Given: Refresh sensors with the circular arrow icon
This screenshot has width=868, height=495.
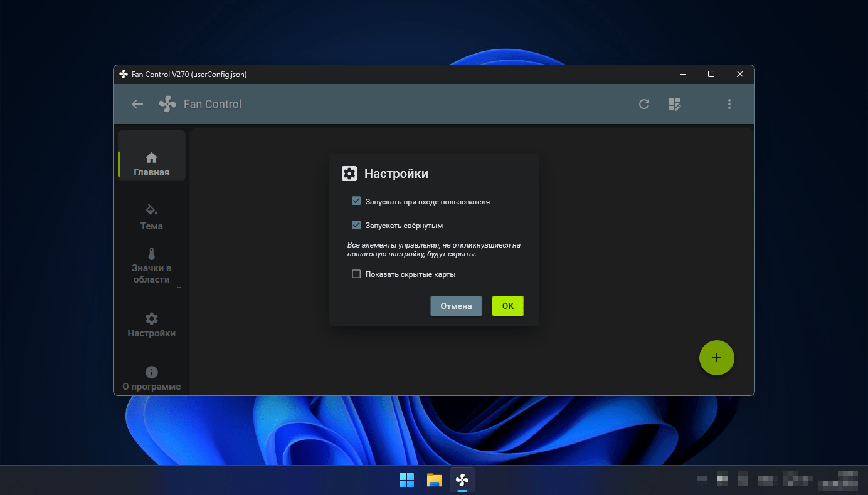Looking at the screenshot, I should (x=644, y=104).
